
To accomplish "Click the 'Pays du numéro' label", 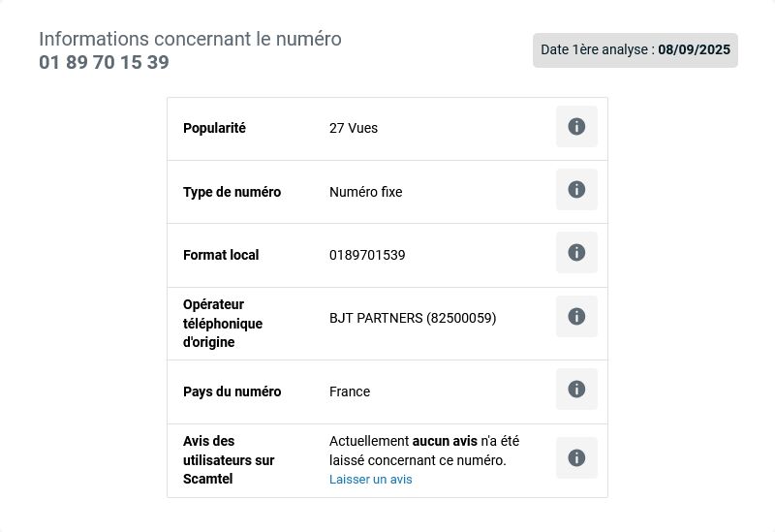I will point(232,391).
